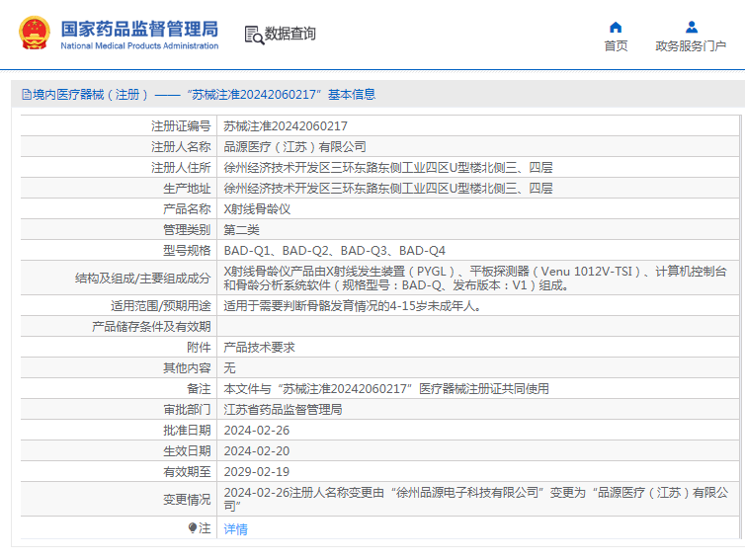
Task: Click the 有效期至 label
Action: [187, 472]
